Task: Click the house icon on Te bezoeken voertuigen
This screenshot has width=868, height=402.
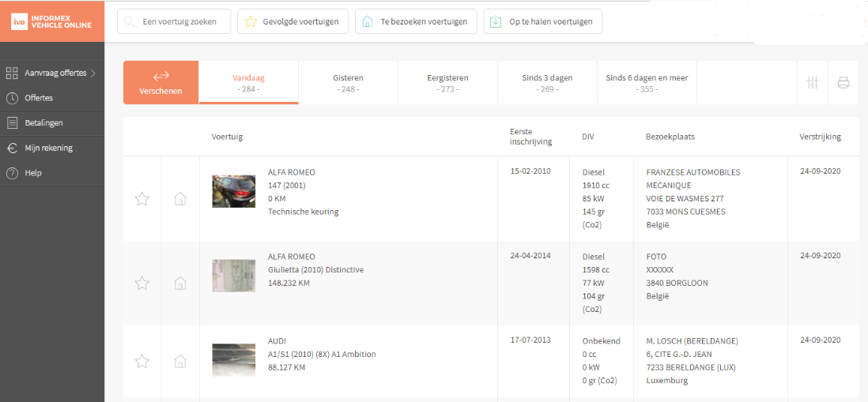Action: (x=368, y=21)
